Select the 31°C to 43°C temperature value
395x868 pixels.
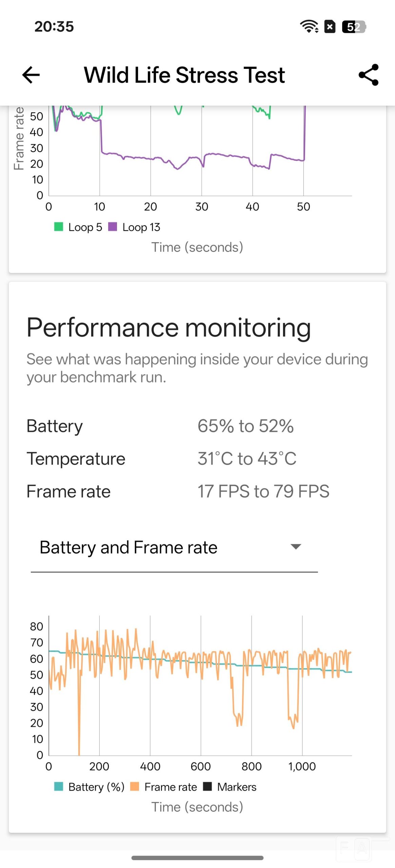point(247,458)
